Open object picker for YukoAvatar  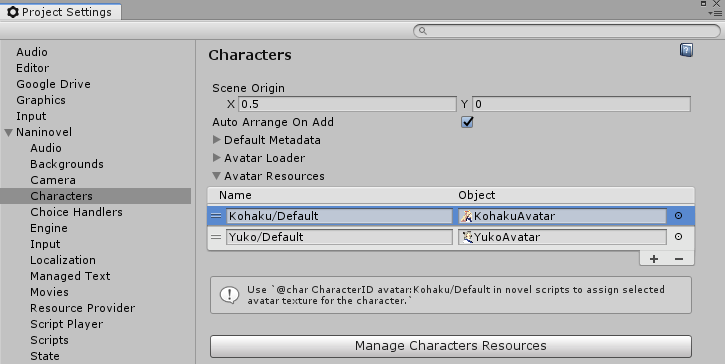tap(678, 236)
